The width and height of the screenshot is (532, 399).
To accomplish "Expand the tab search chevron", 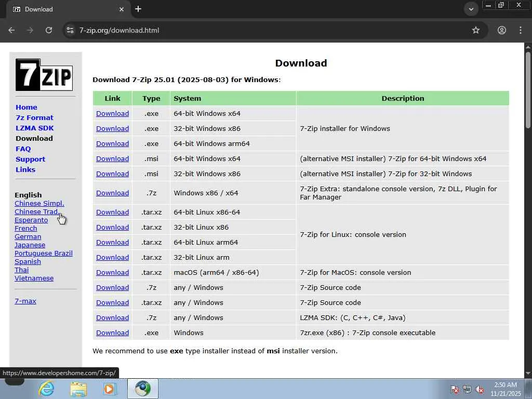I will click(x=471, y=9).
